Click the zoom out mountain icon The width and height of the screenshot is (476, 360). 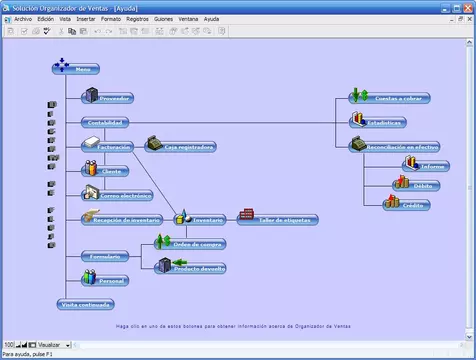(18, 345)
